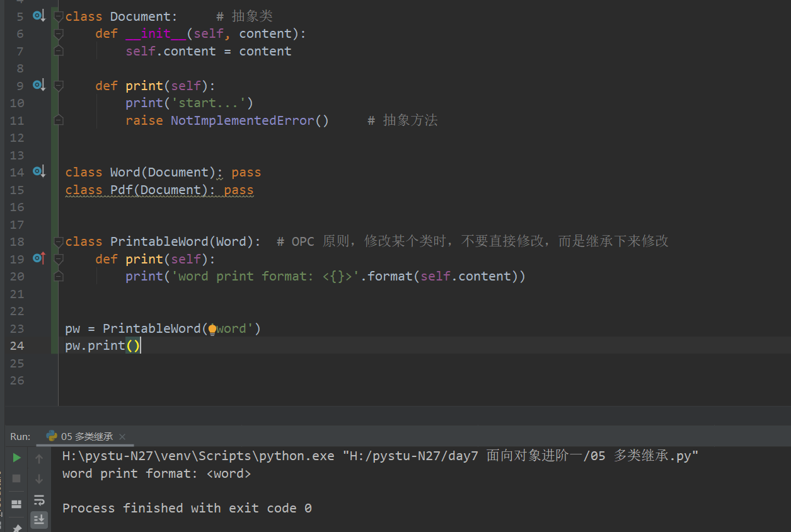Click overridden marker icon on line 5
Image resolution: width=791 pixels, height=532 pixels.
pos(39,16)
